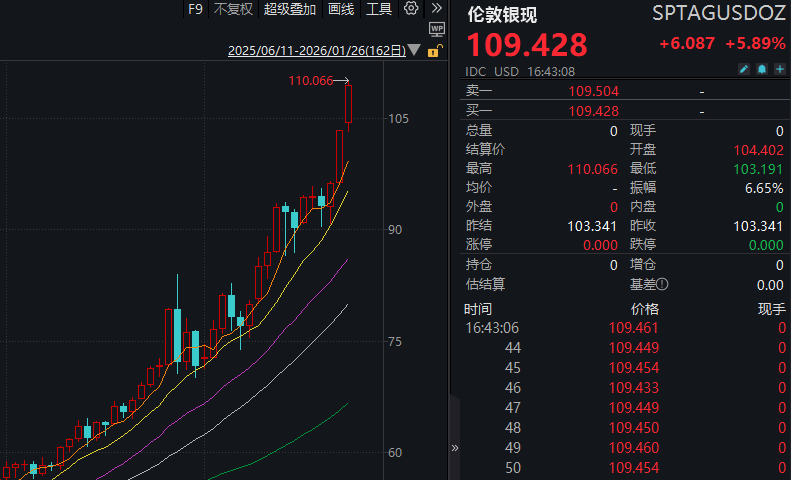791x480 pixels.
Task: Toggle the 不复权 adjustment mode
Action: [234, 9]
